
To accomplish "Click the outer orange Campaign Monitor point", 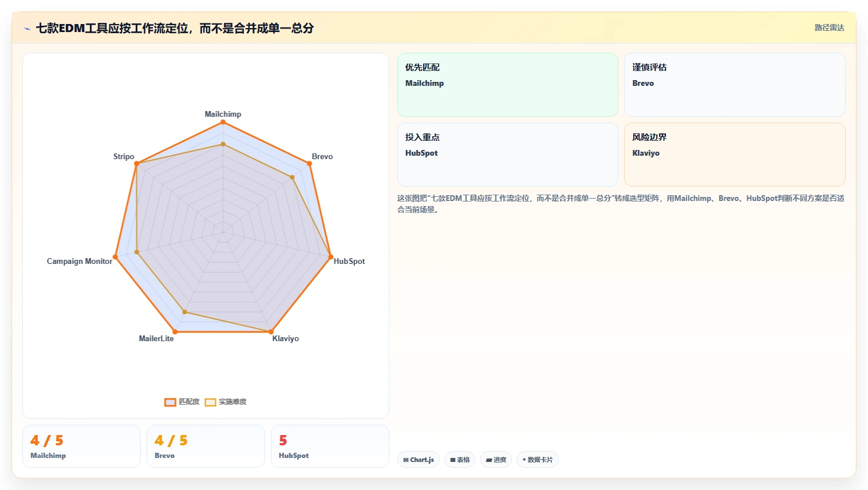I will coord(115,257).
